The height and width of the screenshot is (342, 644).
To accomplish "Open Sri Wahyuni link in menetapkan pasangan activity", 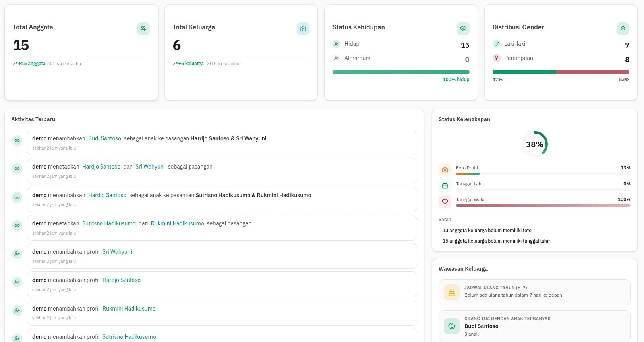I will click(x=150, y=167).
